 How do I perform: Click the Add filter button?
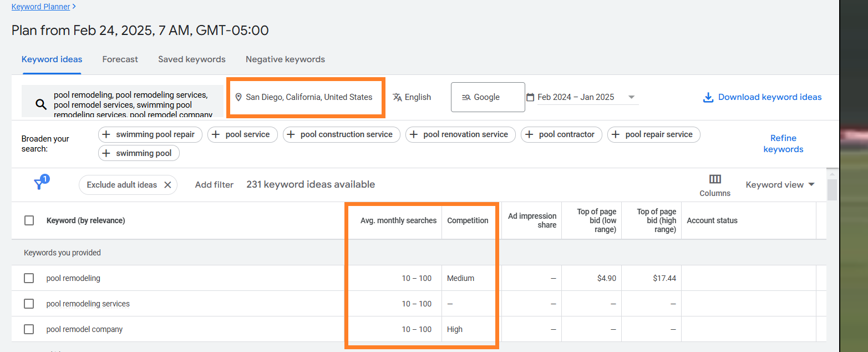click(214, 185)
